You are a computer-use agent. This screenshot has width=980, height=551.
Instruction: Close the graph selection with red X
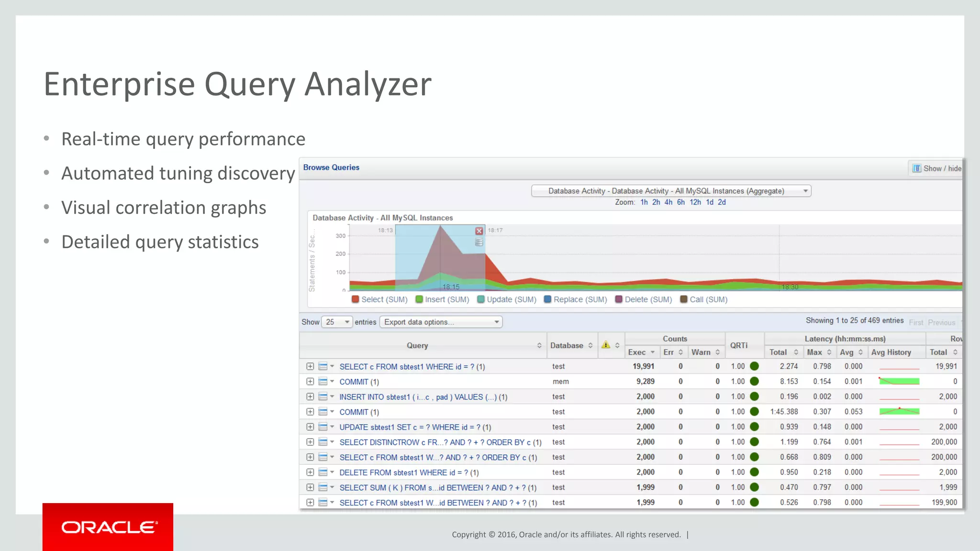(x=479, y=231)
